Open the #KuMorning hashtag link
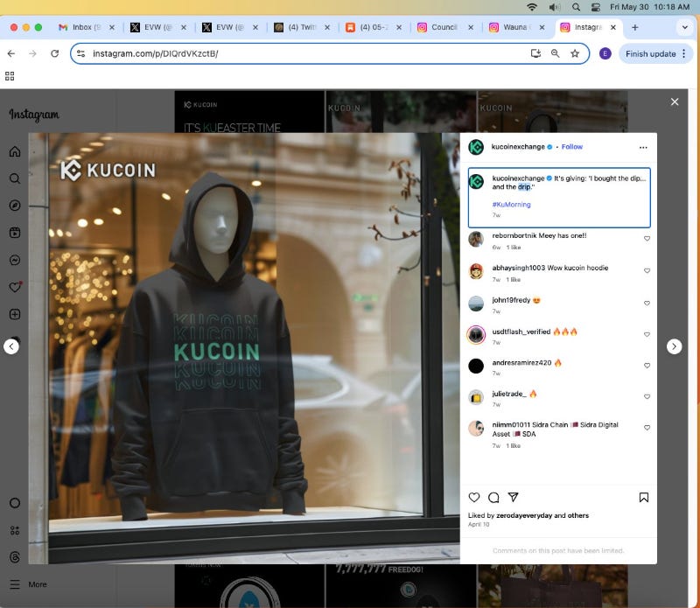700x608 pixels. 511,205
